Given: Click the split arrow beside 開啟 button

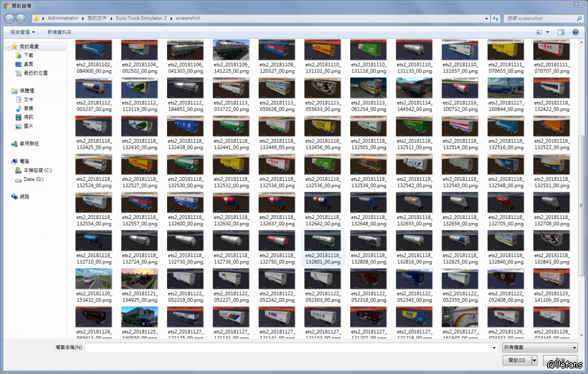Looking at the screenshot, I should [534, 360].
